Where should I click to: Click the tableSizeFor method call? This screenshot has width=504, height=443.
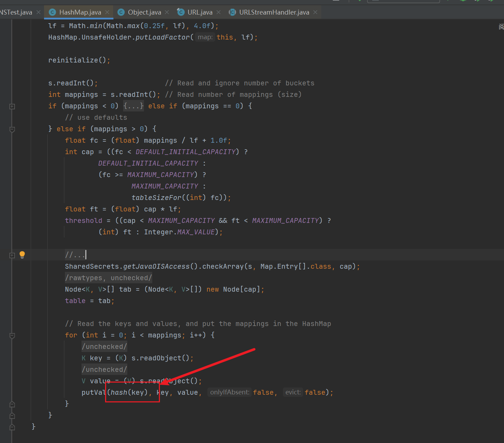tap(156, 198)
